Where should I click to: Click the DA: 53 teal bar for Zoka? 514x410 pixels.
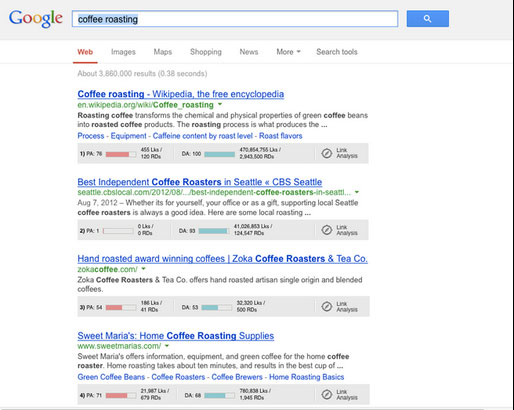click(x=217, y=307)
